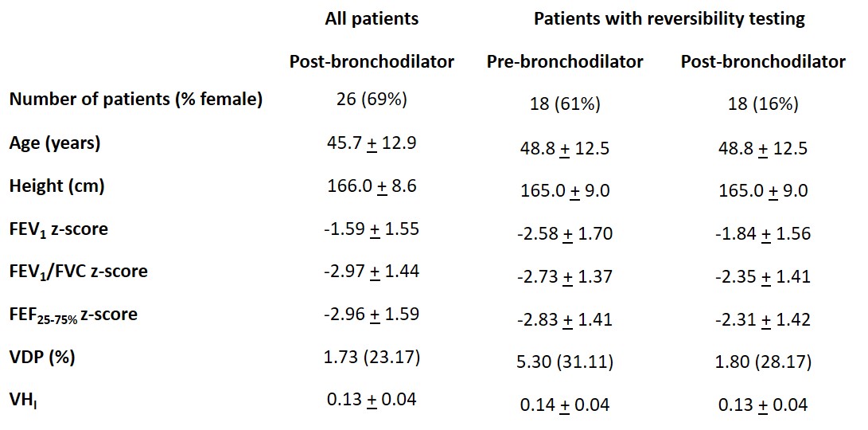Click "Number of patients (% female)" row label
Screen dimensions: 868x430
coord(136,100)
